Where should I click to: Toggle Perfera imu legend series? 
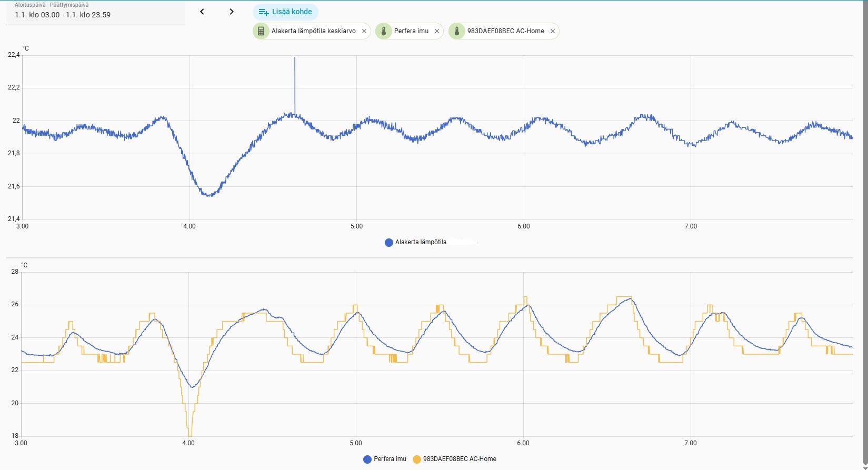(x=390, y=459)
